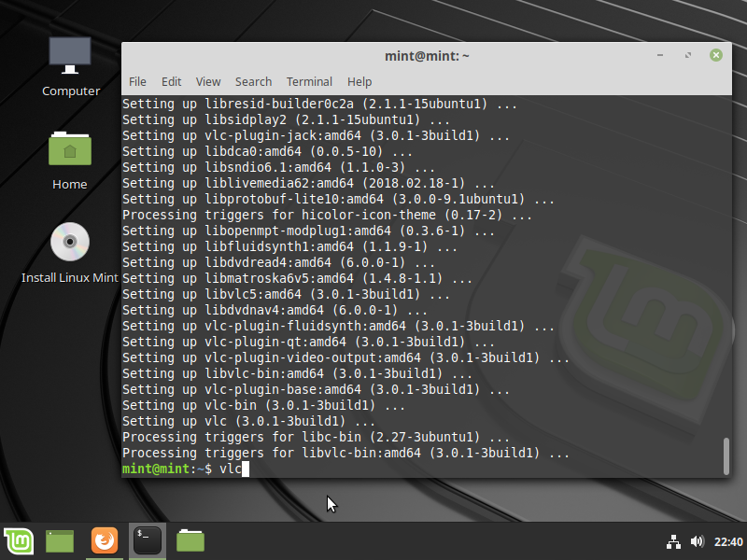Click the 'Setting up libfluidsynth1:amd64' line
This screenshot has width=747, height=560.
tap(289, 246)
